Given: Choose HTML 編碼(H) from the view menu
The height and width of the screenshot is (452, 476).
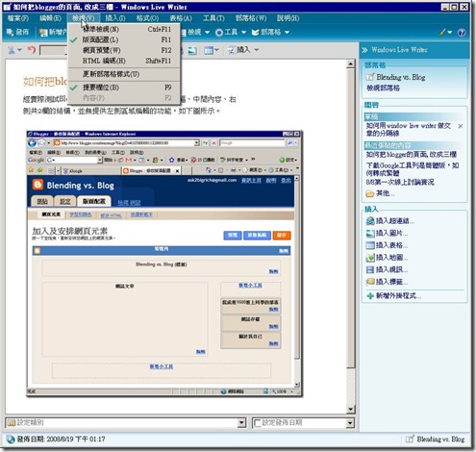Looking at the screenshot, I should click(x=124, y=61).
